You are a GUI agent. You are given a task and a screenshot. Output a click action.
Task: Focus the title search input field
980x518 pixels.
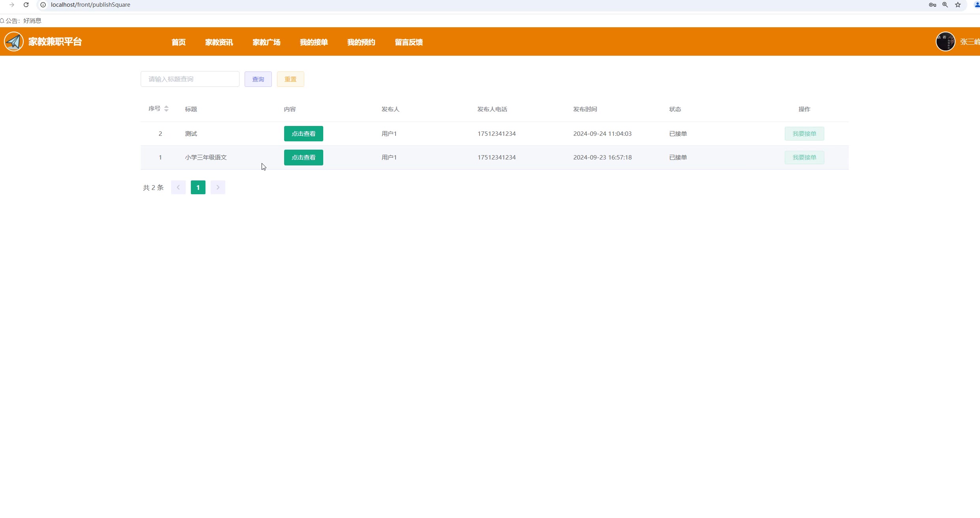190,79
